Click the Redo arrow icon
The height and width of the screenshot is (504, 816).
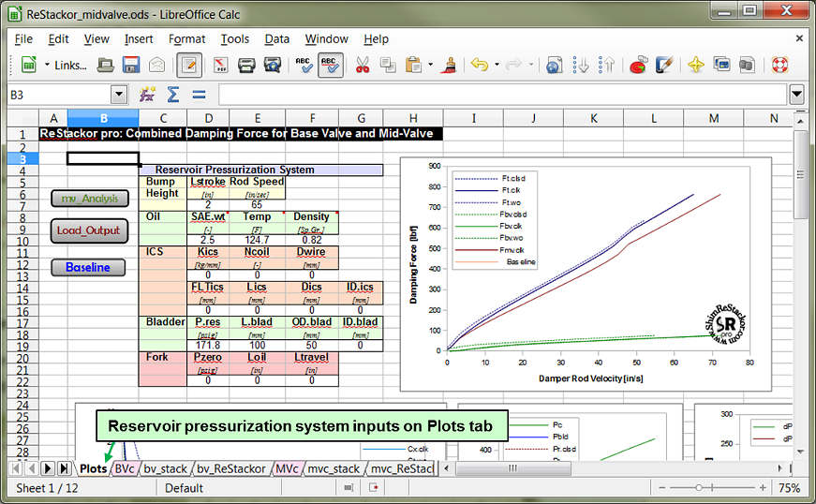tap(513, 65)
